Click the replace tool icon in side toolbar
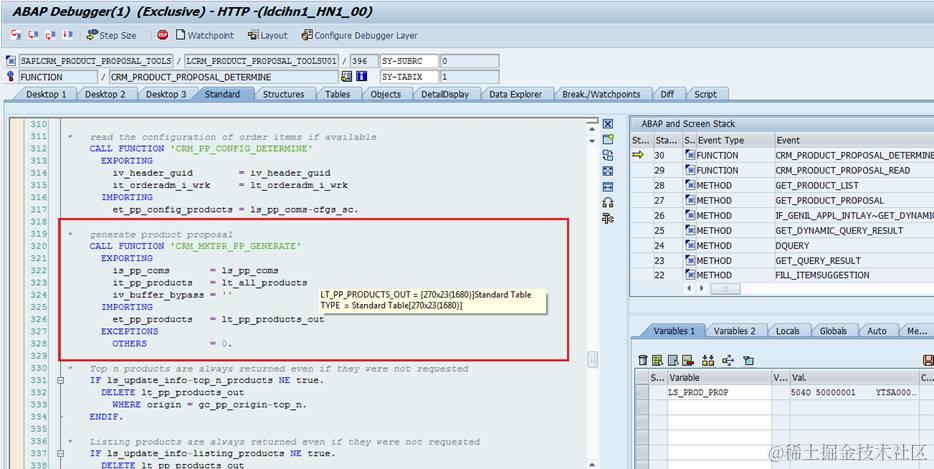This screenshot has height=469, width=934. click(x=608, y=156)
